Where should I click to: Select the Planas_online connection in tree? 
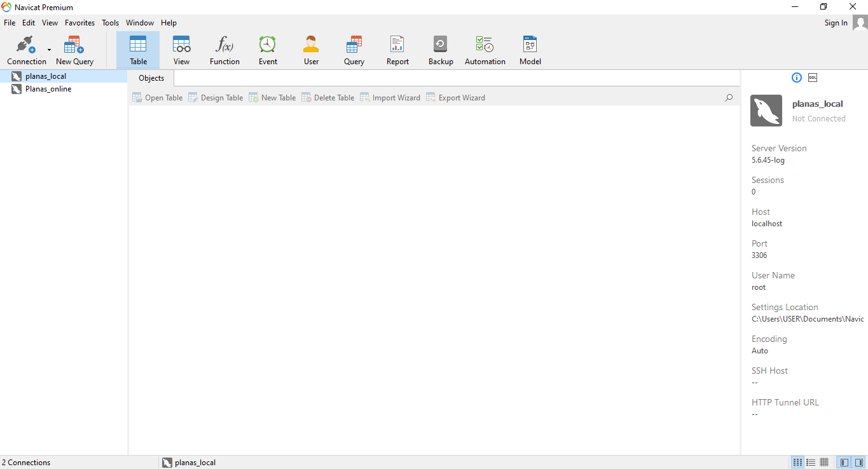[x=48, y=89]
